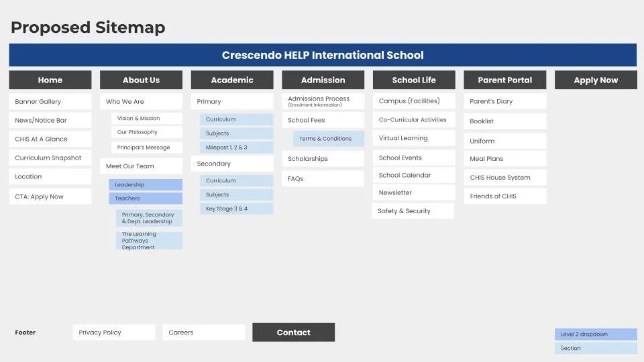Click the Primary item under Academic
The width and height of the screenshot is (644, 362).
[232, 101]
